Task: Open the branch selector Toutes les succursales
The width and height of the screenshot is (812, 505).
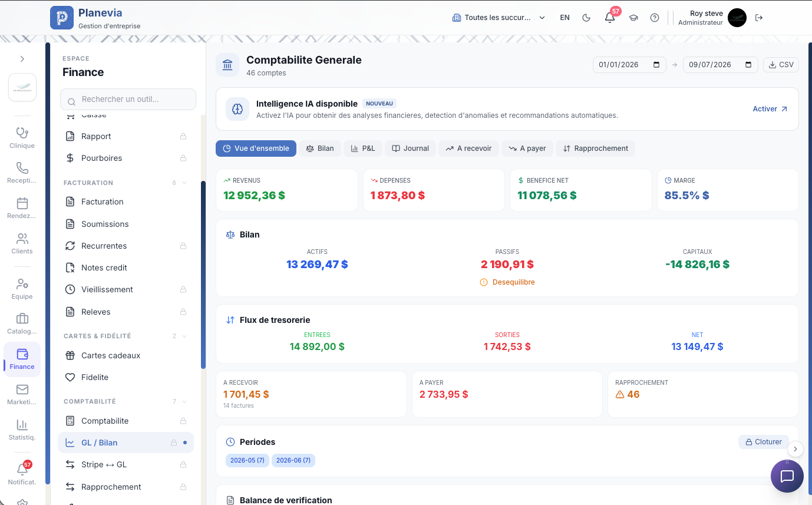Action: coord(499,18)
